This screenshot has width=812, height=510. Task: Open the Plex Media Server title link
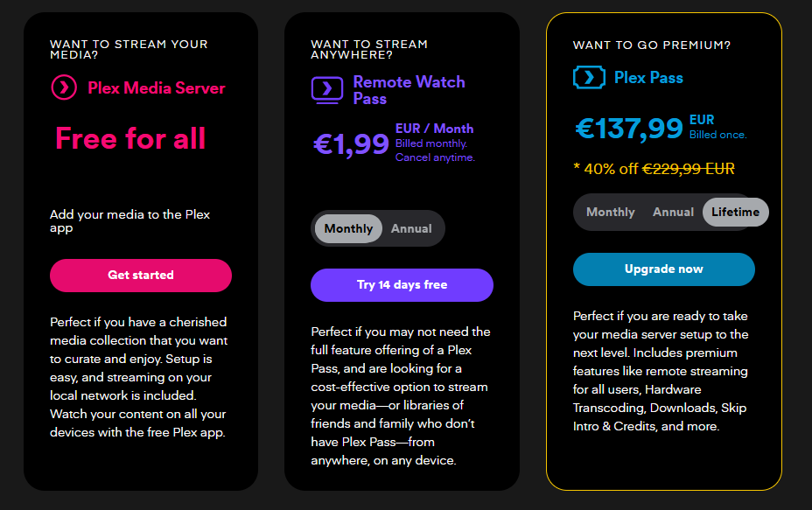157,87
